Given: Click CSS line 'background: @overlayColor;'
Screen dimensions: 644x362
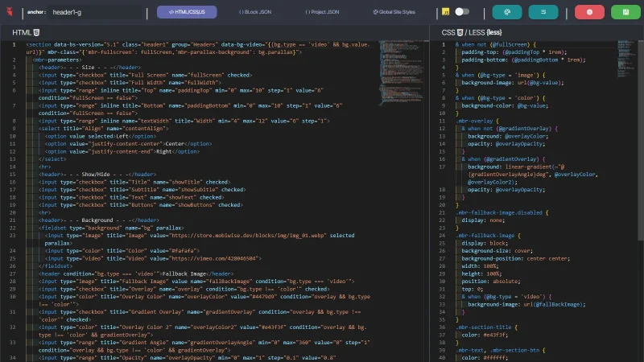Looking at the screenshot, I should tap(508, 136).
